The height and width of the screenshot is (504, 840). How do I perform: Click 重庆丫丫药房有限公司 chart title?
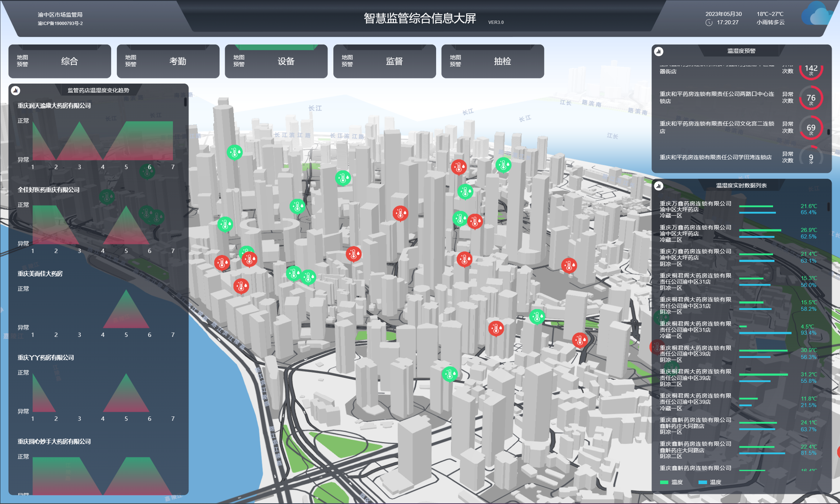[x=46, y=357]
